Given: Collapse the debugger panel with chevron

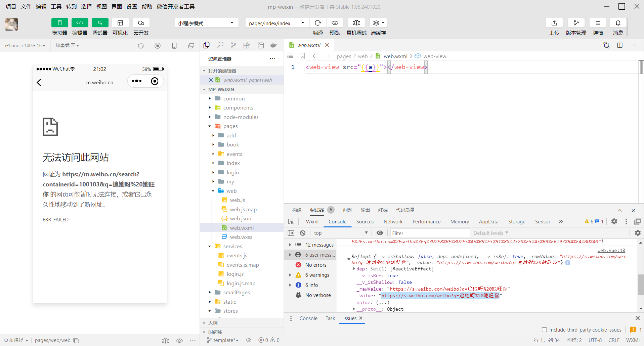Looking at the screenshot, I should 620,210.
